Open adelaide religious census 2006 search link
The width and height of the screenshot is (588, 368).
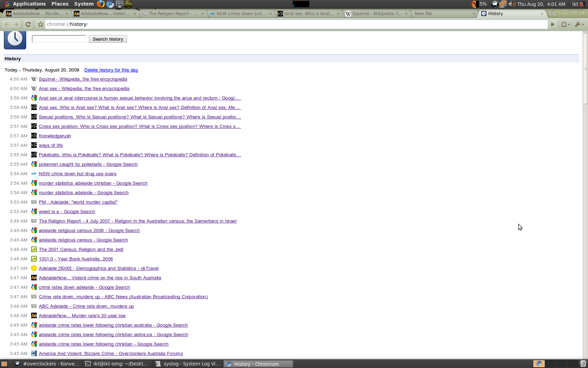(x=89, y=231)
